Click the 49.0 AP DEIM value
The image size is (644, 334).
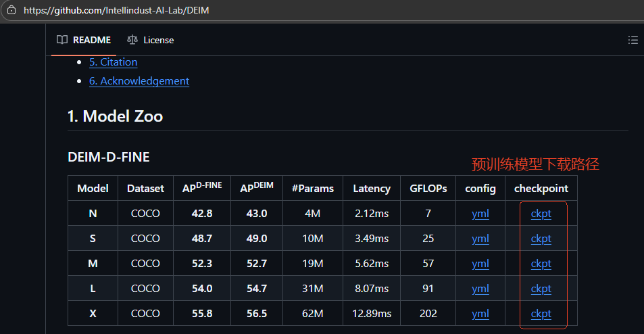257,239
